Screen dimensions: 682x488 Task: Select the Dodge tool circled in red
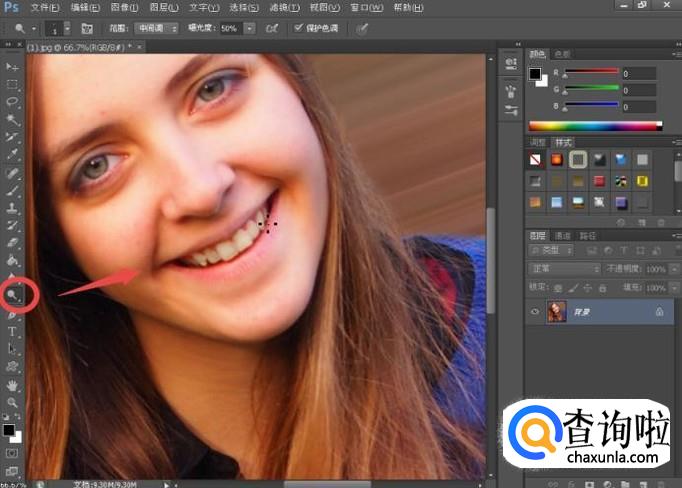pos(13,294)
